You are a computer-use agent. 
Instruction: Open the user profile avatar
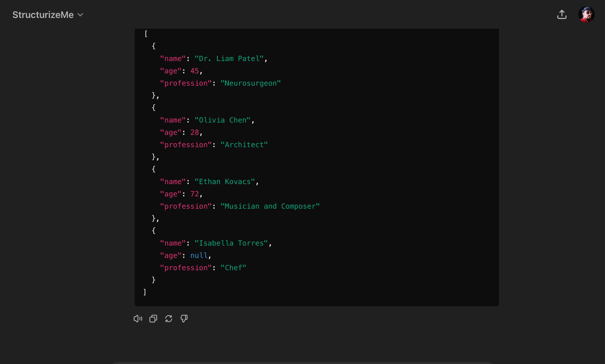coord(586,15)
